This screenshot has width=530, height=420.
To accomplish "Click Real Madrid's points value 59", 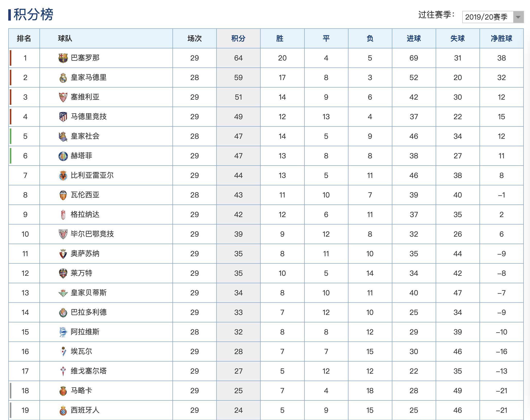I will [x=238, y=78].
